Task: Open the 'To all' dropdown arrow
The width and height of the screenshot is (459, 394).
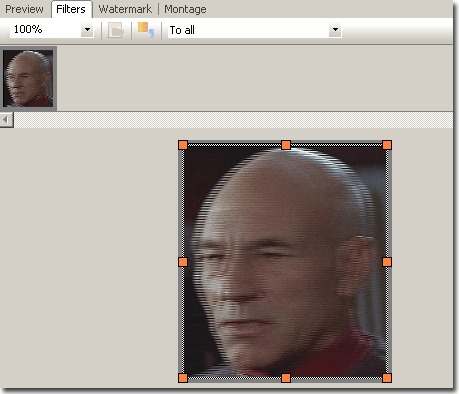Action: (x=335, y=30)
